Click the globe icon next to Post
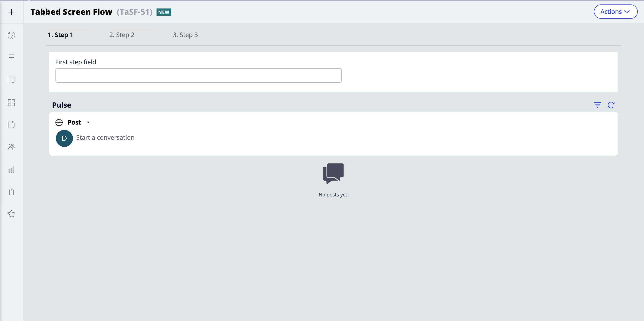 click(59, 122)
